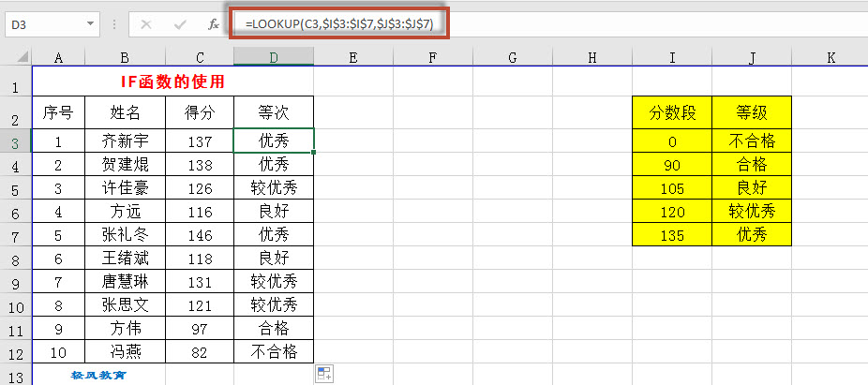Viewport: 868px width, 385px height.
Task: Click the yellow 良好 grade cell
Action: point(752,188)
